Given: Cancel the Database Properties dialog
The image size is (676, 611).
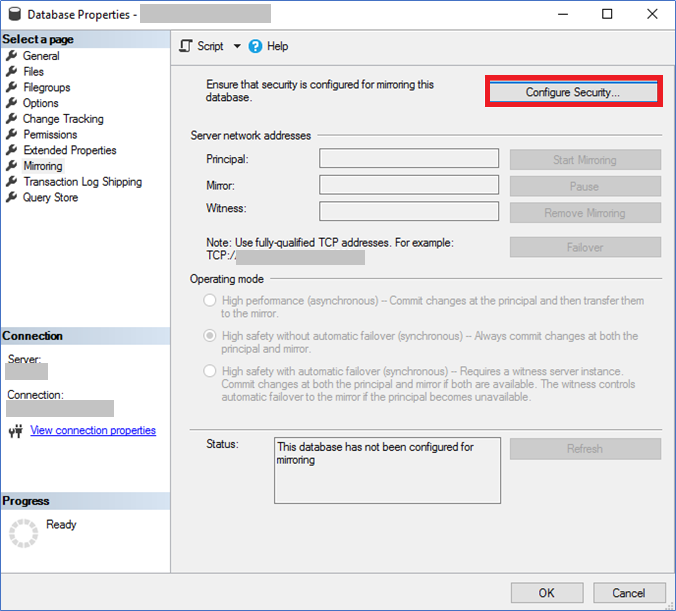Looking at the screenshot, I should click(x=629, y=593).
